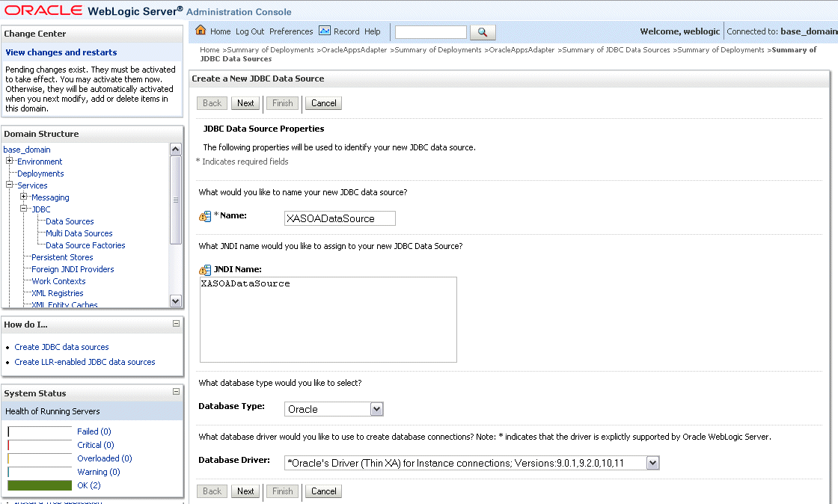Click the JNDI Name text area

328,319
